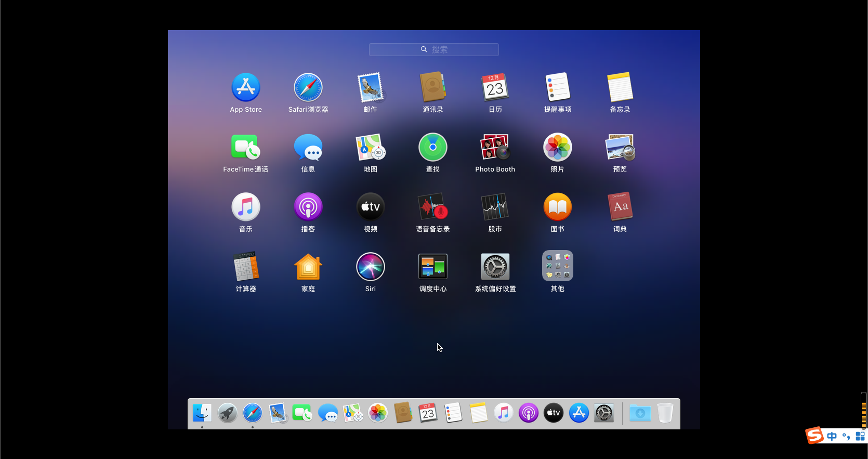
Task: Open 备忘录 in Launchpad grid
Action: pyautogui.click(x=620, y=87)
